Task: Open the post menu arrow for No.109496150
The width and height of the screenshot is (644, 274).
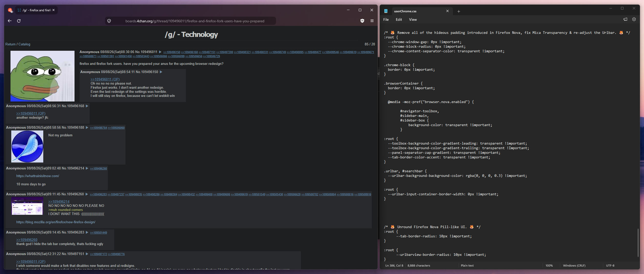Action: [x=161, y=72]
